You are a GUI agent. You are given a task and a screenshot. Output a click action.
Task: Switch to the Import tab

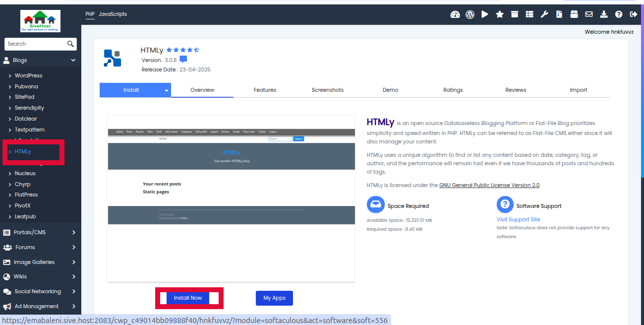[579, 90]
